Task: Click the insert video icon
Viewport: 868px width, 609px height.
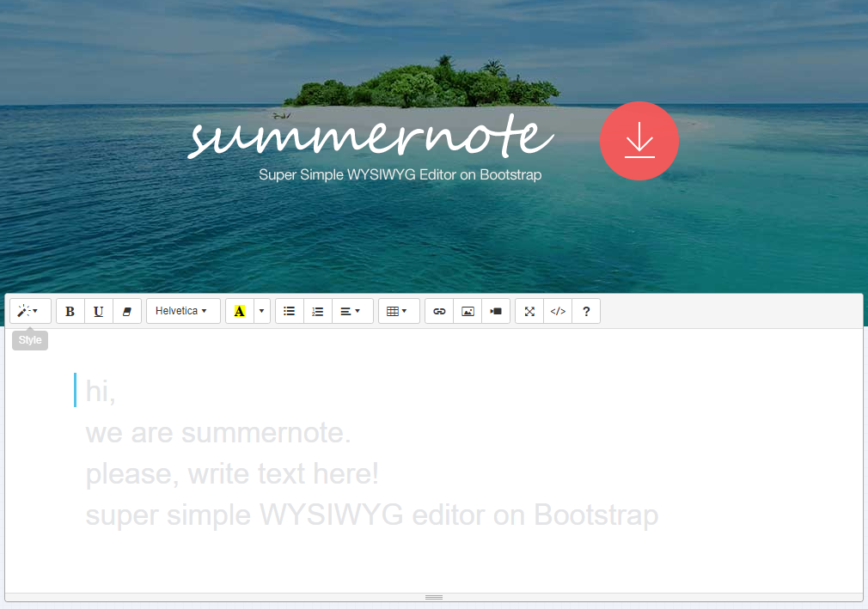Action: [x=495, y=311]
